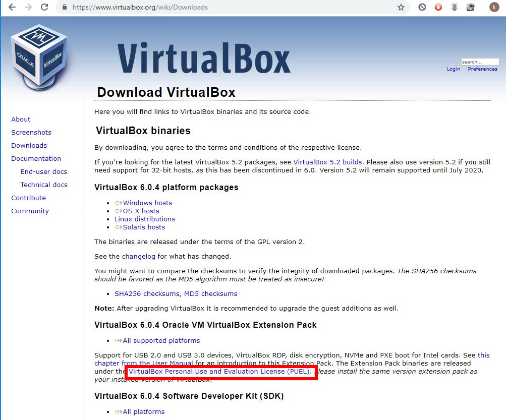Open the changelog link

pyautogui.click(x=138, y=257)
